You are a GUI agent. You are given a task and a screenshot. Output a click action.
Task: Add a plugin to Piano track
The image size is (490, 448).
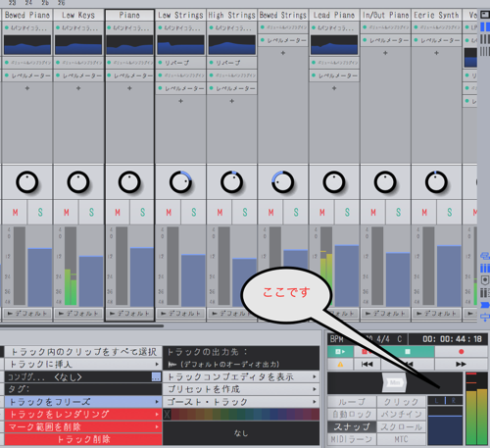tap(129, 88)
